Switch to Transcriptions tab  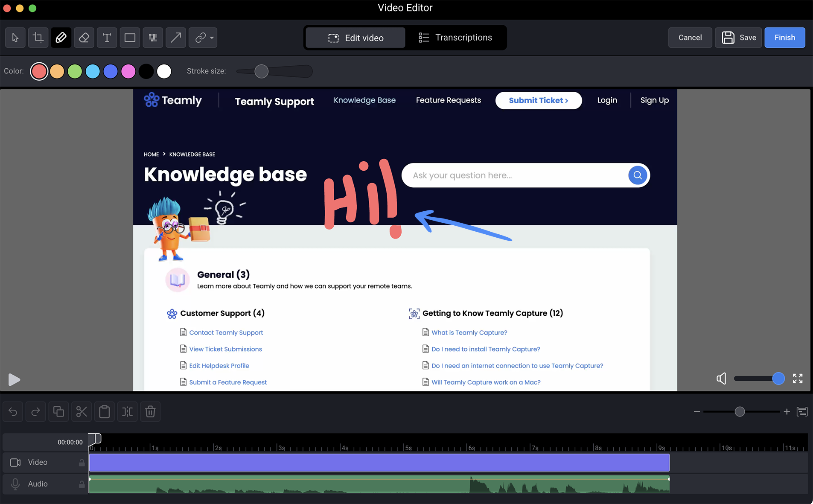pos(455,38)
